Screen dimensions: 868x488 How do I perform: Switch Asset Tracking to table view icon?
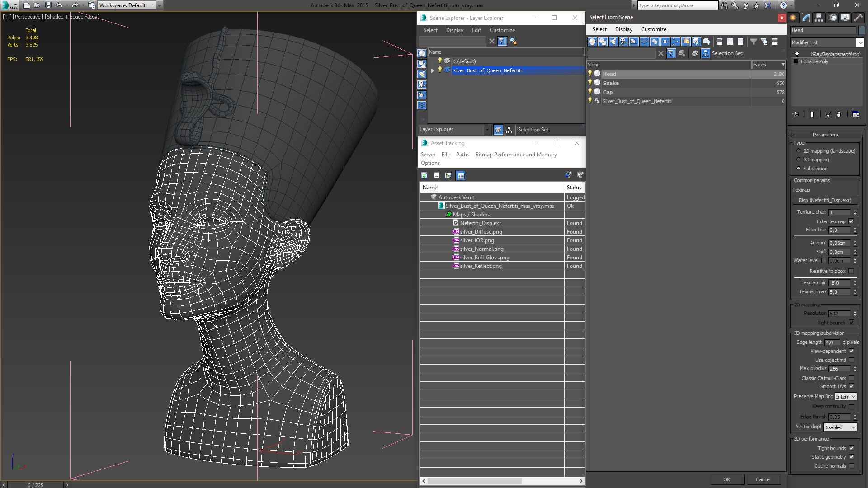[461, 175]
